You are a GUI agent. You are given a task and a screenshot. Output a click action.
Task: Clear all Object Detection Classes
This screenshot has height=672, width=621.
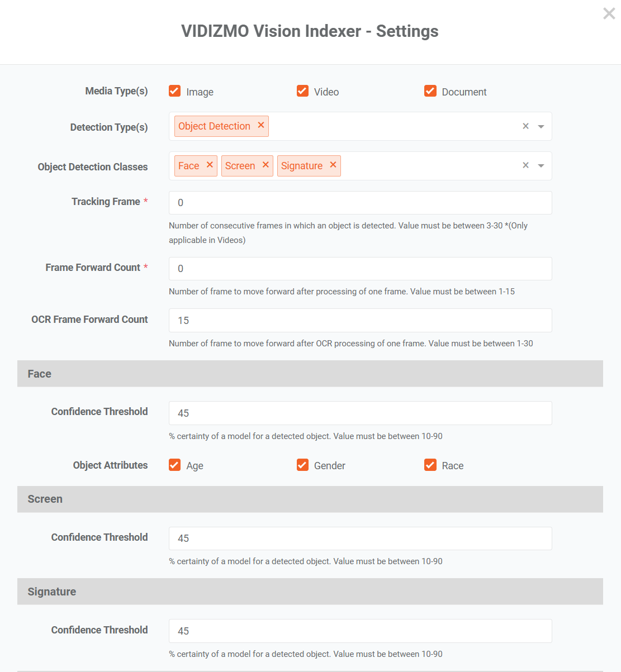[x=525, y=165]
